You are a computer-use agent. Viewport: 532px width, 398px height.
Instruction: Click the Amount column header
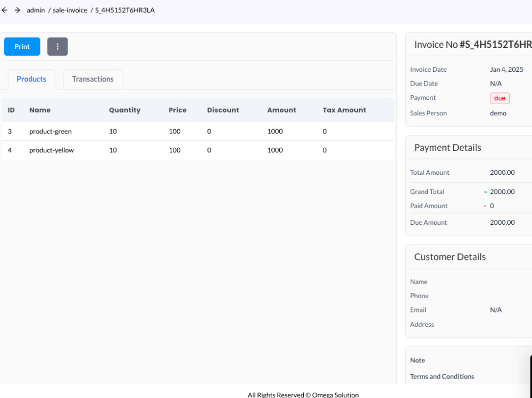click(281, 110)
